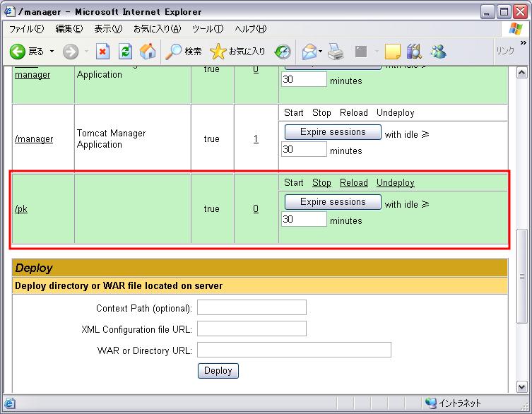Screen dimensions: 532x414
Task: Open Search with magnifier icon
Action: 173,52
